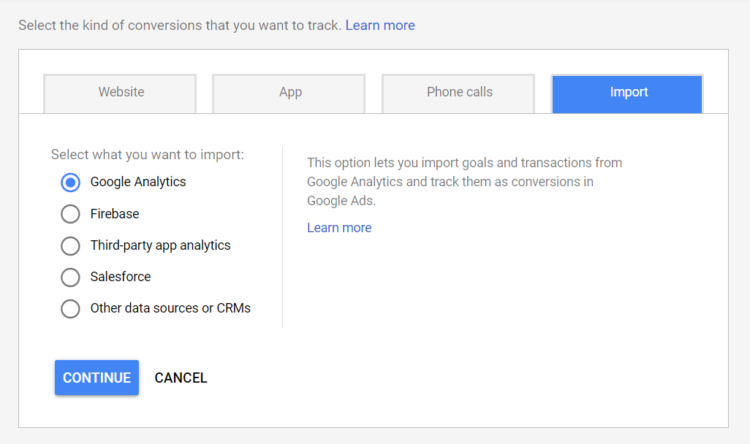Select the Salesforce radio circle
Screen dimensions: 750x444
[x=70, y=277]
